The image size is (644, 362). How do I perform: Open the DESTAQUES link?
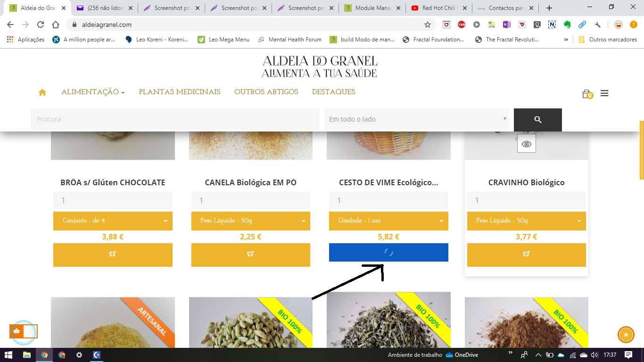point(334,92)
